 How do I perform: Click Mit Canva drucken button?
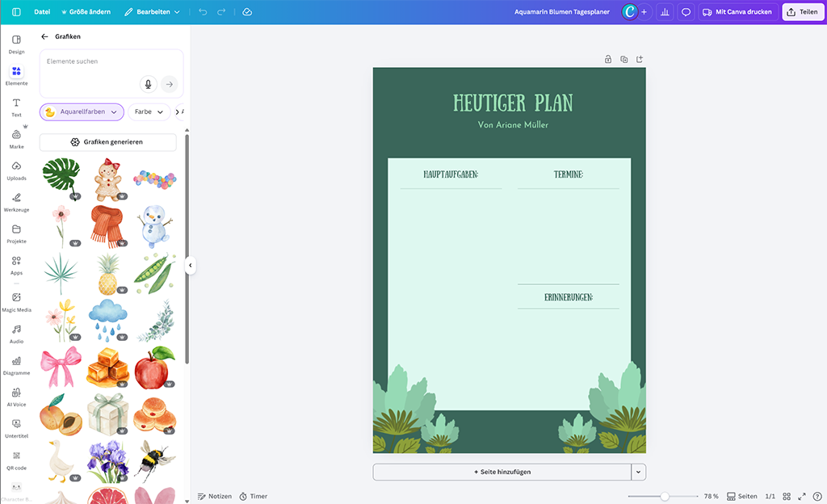pyautogui.click(x=738, y=11)
